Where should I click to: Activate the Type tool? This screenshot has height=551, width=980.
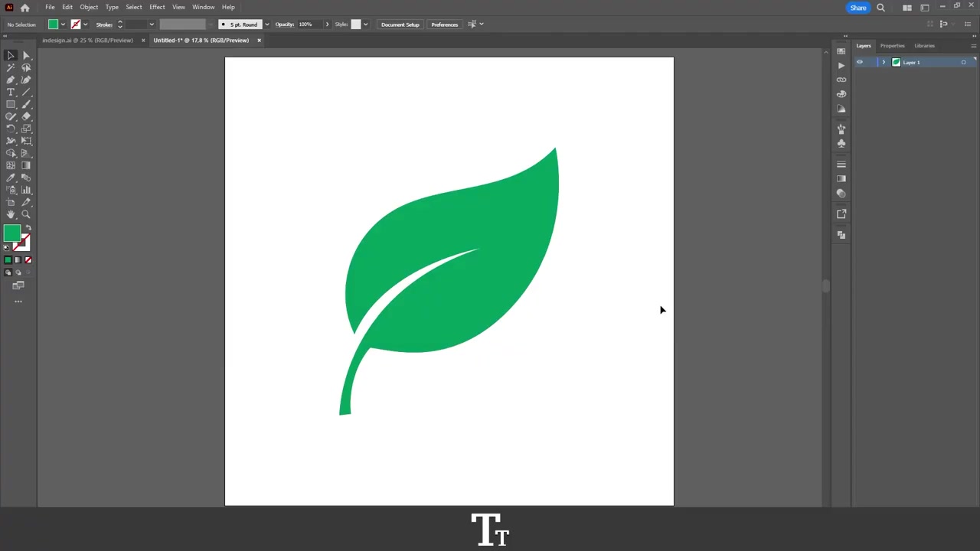coord(11,92)
